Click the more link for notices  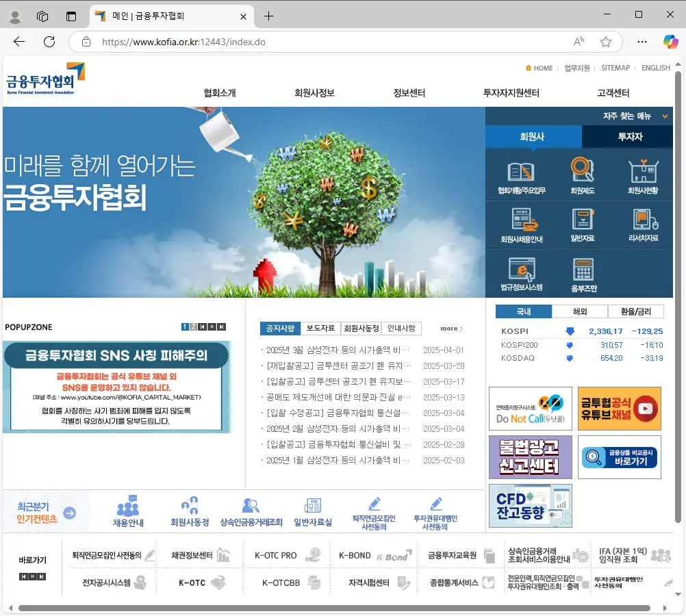click(x=451, y=328)
